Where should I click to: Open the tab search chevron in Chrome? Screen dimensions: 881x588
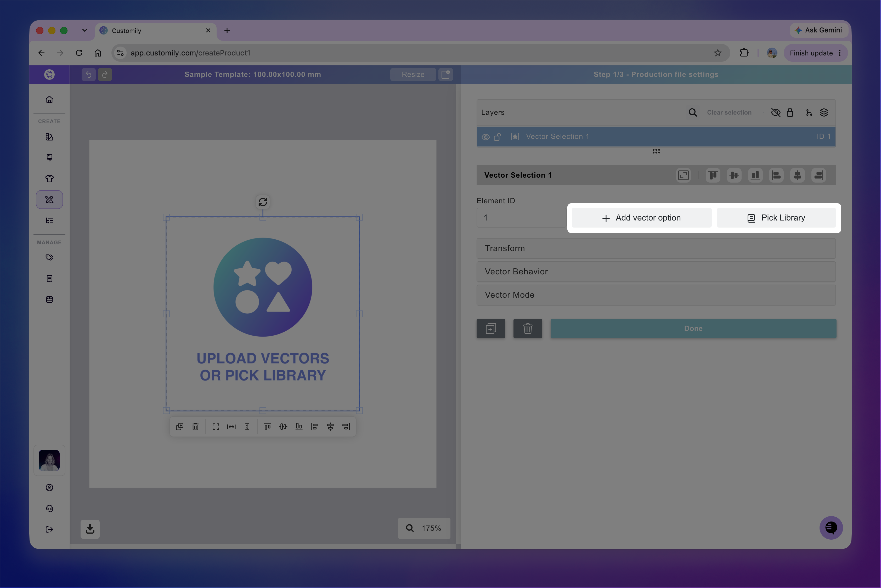click(x=85, y=30)
